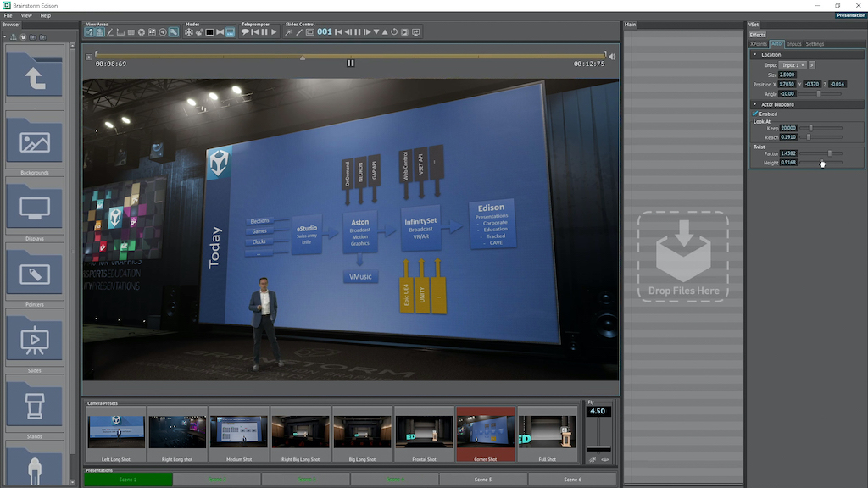Toggle the black screen mode button
868x488 pixels.
pyautogui.click(x=209, y=32)
